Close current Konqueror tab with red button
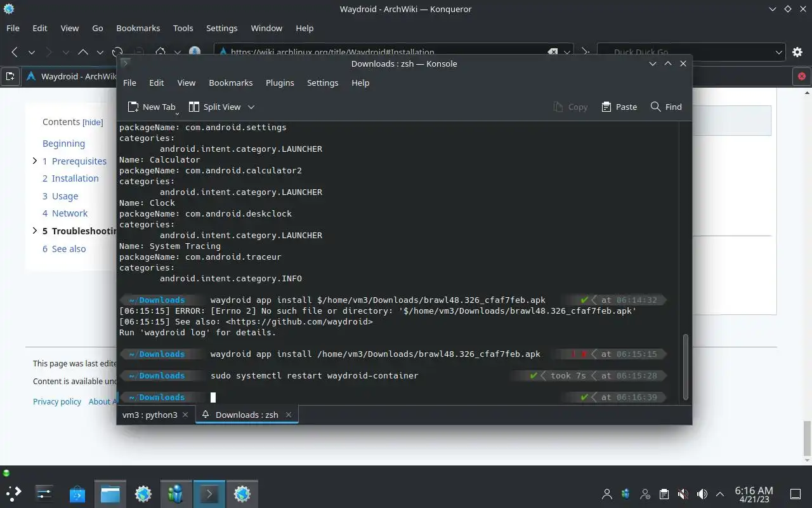 pos(802,76)
